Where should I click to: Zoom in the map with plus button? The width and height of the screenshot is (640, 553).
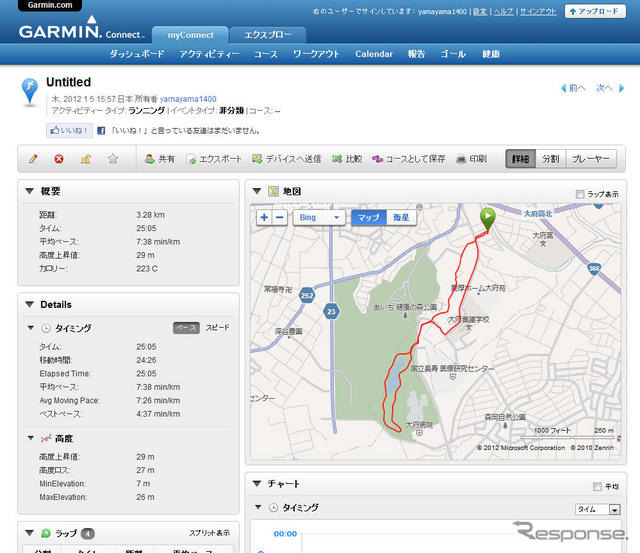(x=264, y=217)
